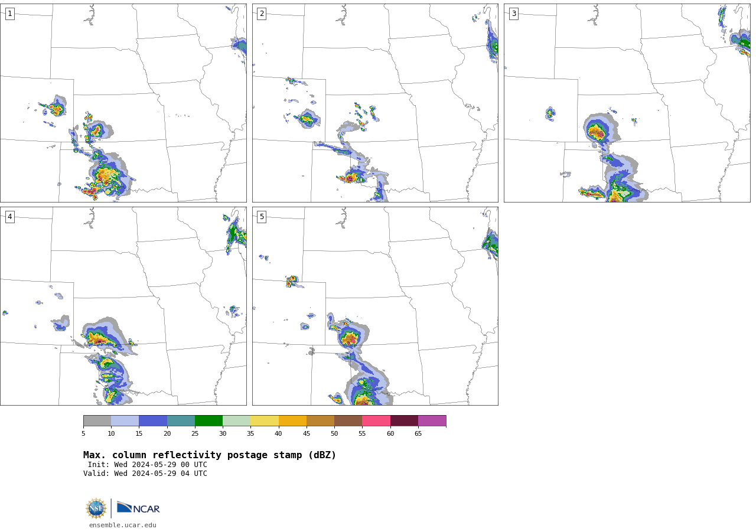The width and height of the screenshot is (756, 532).
Task: Click the colorbar tick label 5
Action: point(83,434)
